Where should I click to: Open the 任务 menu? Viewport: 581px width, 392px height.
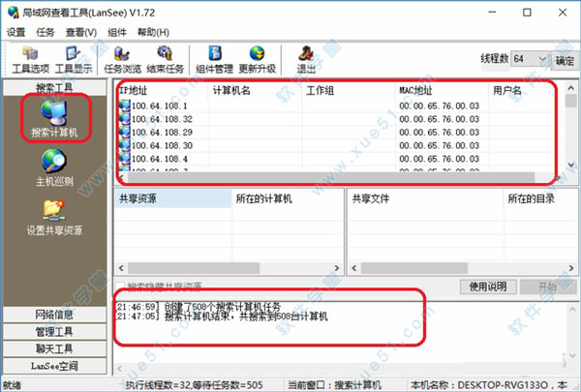[46, 32]
